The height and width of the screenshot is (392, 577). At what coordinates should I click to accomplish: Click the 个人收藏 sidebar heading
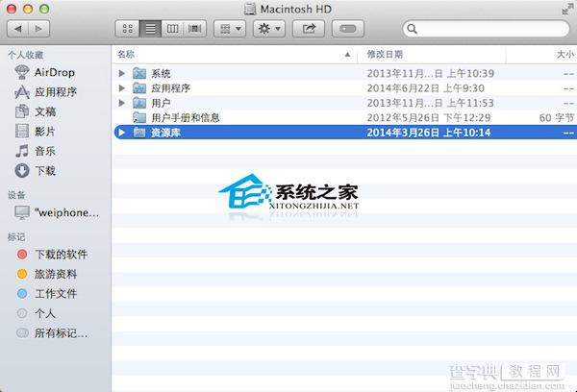pyautogui.click(x=26, y=55)
